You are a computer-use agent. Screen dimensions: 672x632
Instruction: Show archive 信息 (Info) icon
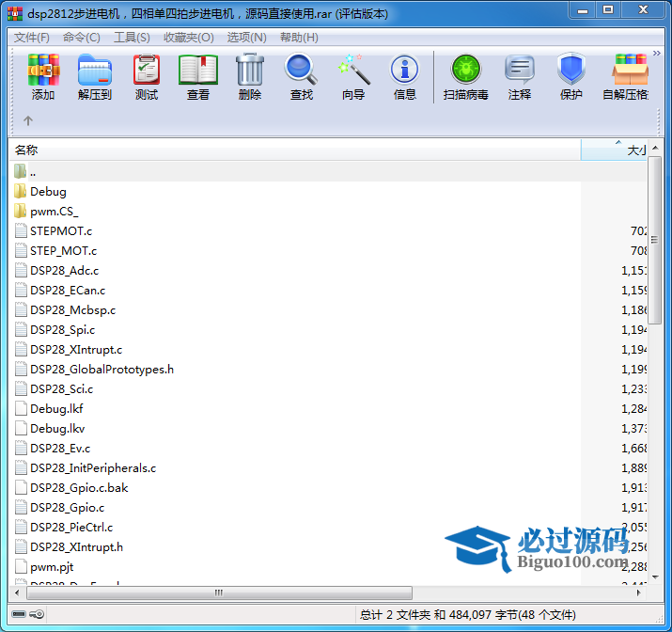[x=405, y=77]
